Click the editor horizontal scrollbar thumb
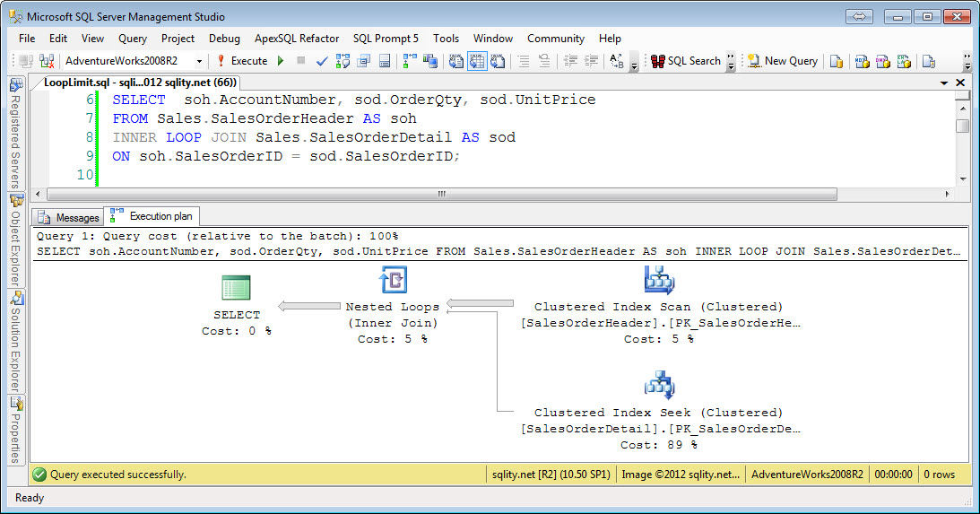This screenshot has height=514, width=980. point(442,195)
